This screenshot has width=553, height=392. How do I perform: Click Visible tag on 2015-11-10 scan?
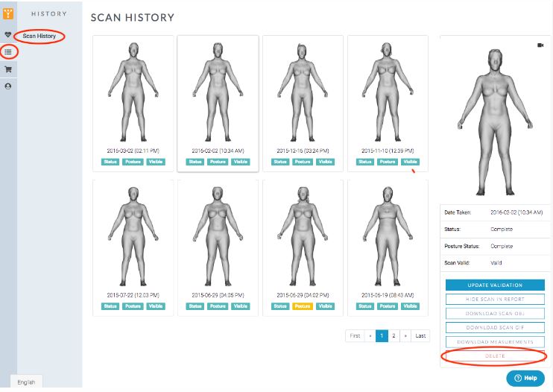click(410, 162)
